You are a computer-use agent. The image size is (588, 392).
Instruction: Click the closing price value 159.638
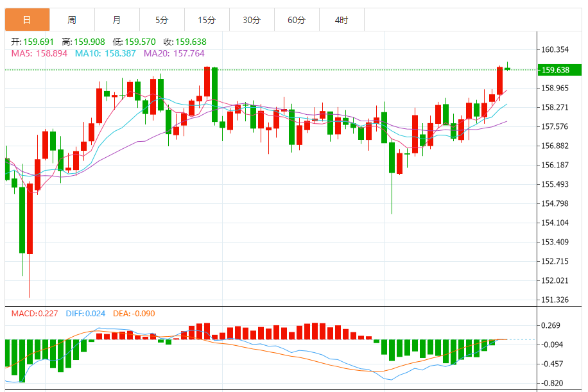[x=191, y=42]
